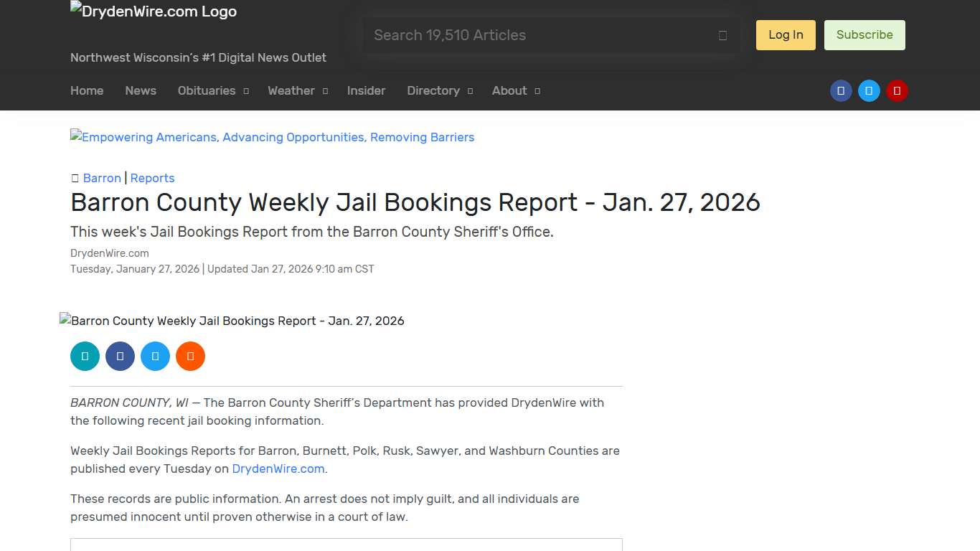Open DrydenWire's Facebook page from the navbar icon
The height and width of the screenshot is (551, 980).
(x=841, y=90)
